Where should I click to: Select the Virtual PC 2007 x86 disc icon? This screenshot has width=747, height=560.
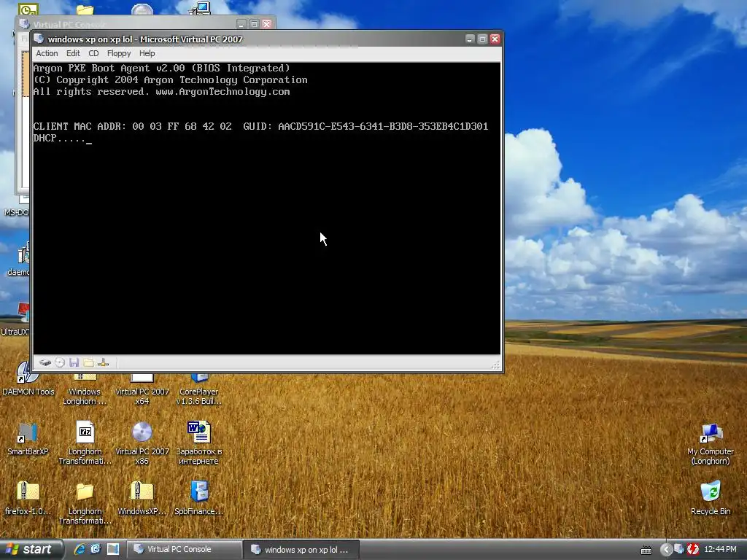tap(142, 443)
